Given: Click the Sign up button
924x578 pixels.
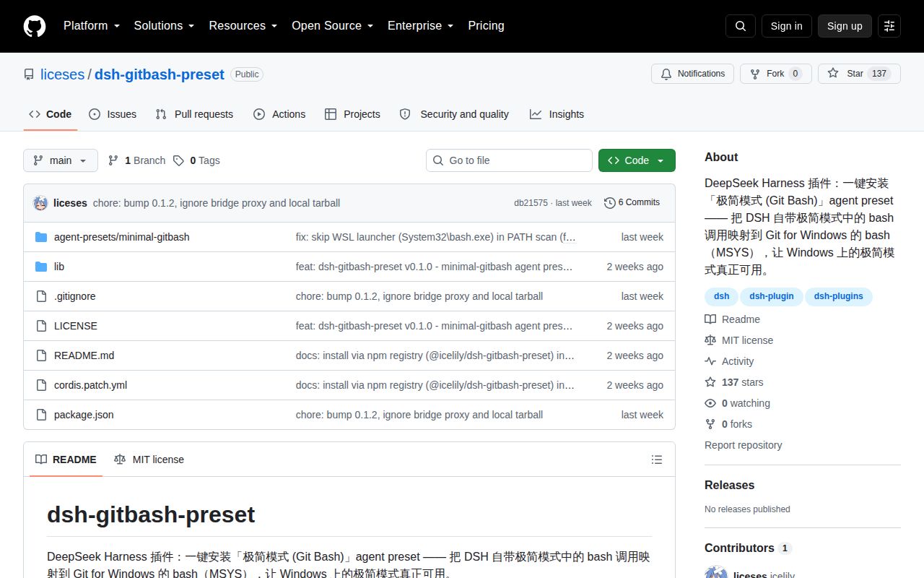Looking at the screenshot, I should pos(845,26).
